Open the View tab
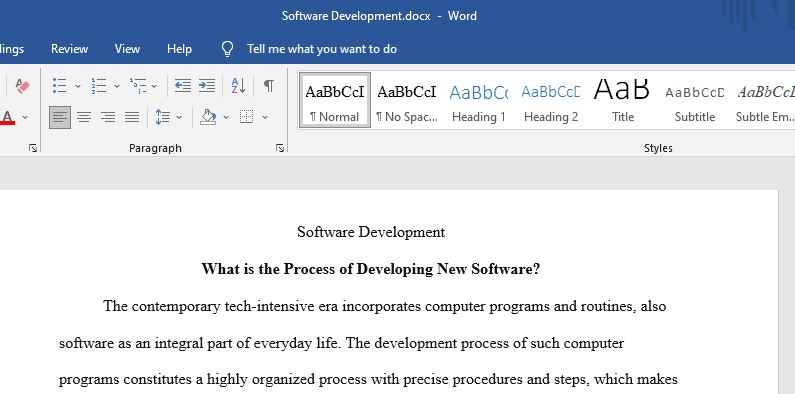The height and width of the screenshot is (394, 795). 127,49
